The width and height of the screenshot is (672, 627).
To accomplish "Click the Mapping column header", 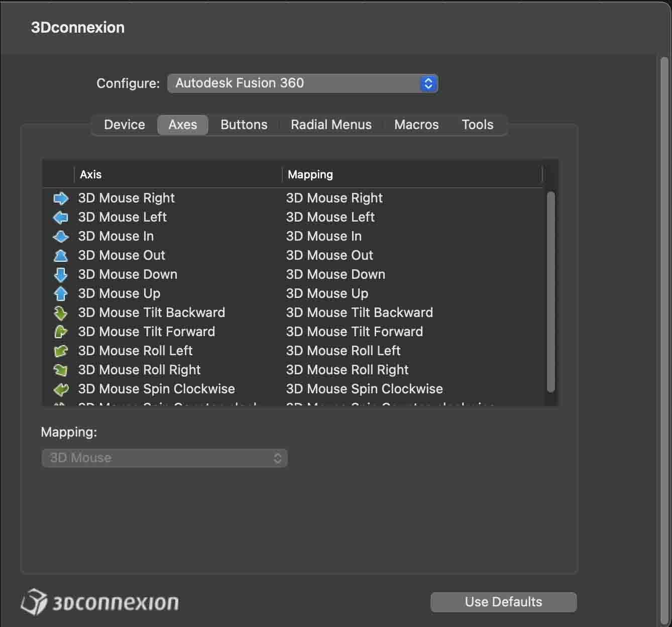I will tap(412, 175).
